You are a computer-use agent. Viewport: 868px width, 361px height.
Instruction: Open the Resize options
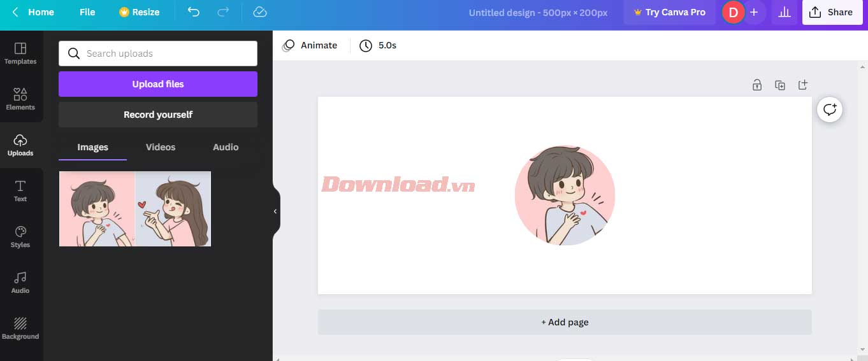pos(140,12)
